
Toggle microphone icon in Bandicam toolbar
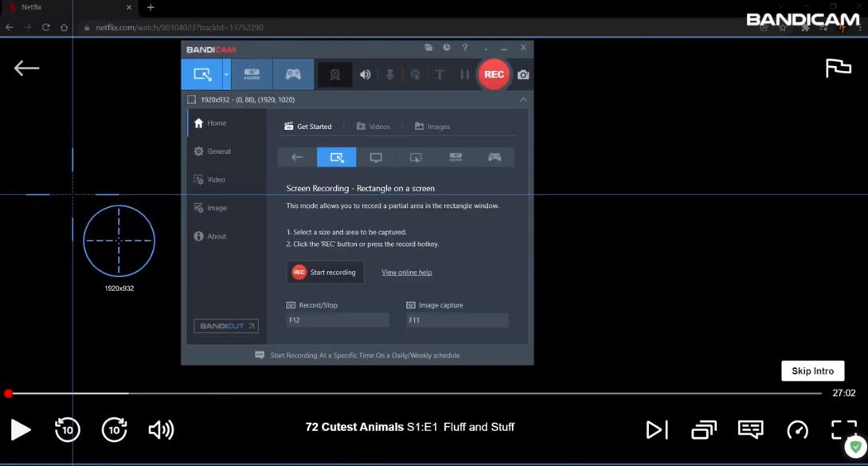tap(389, 74)
